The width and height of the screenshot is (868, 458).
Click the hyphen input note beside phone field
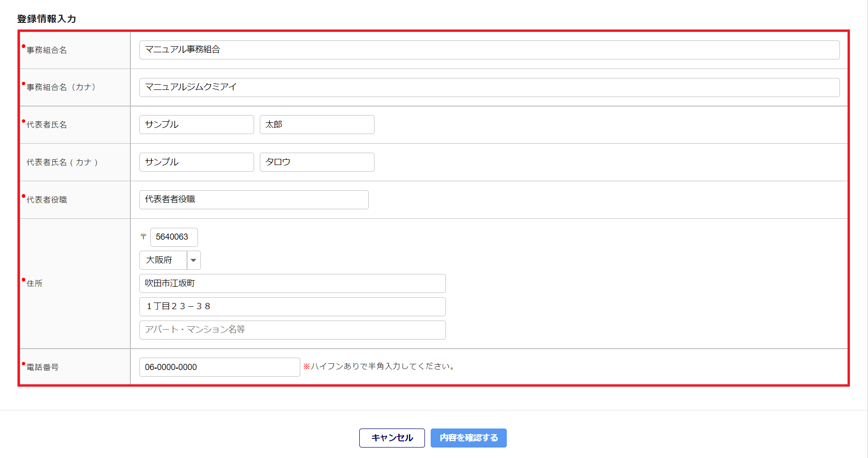click(x=380, y=366)
